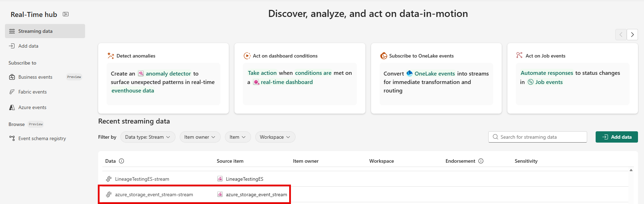The height and width of the screenshot is (204, 644).
Task: Click the Job events icon in card
Action: coord(531,82)
